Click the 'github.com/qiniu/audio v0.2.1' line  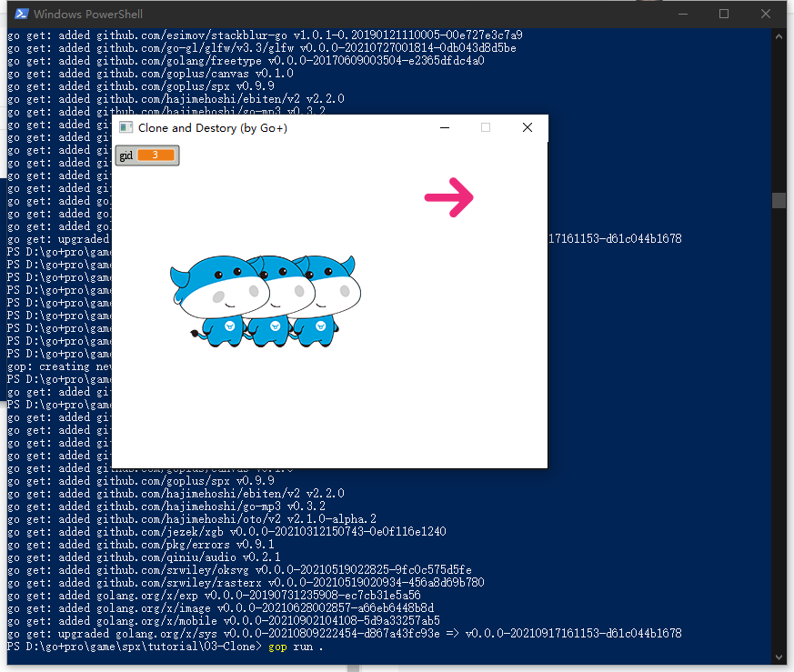(x=144, y=557)
